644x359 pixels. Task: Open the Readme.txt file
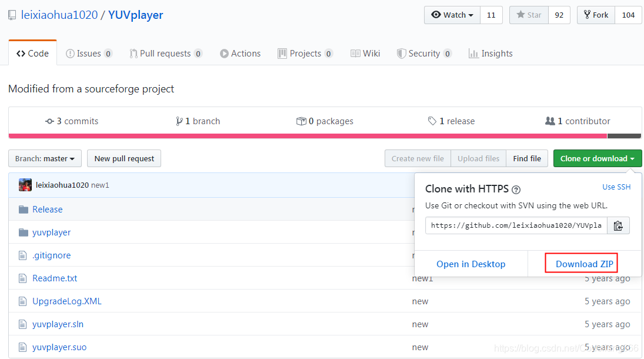(x=55, y=278)
